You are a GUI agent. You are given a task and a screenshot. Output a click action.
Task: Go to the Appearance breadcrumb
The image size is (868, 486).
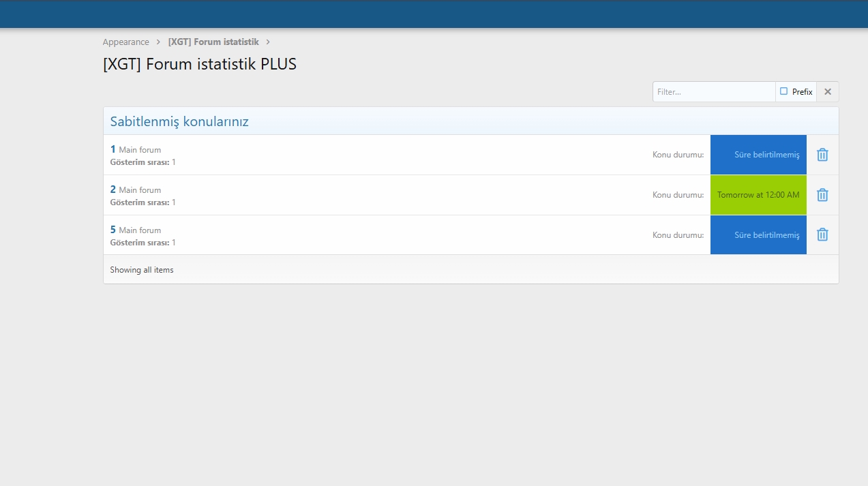(125, 42)
